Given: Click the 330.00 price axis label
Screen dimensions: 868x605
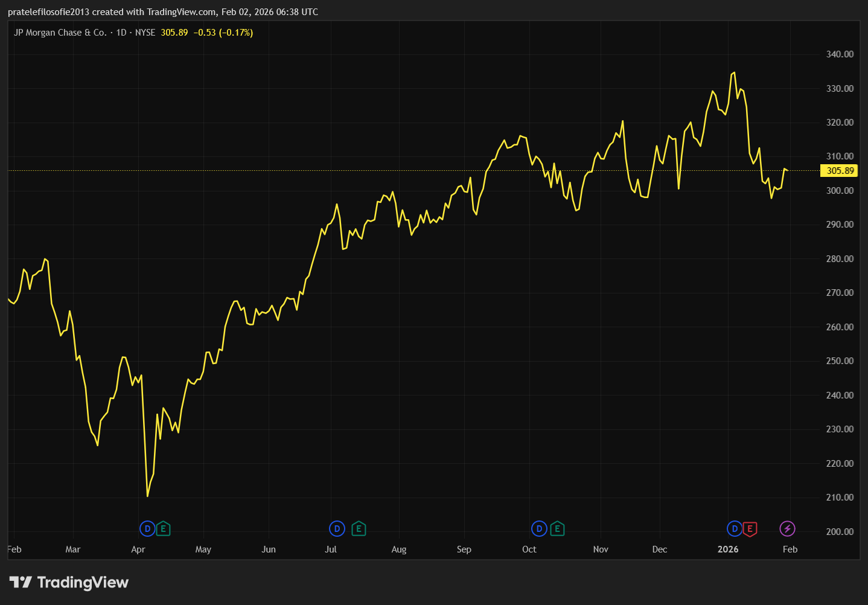Looking at the screenshot, I should tap(840, 88).
